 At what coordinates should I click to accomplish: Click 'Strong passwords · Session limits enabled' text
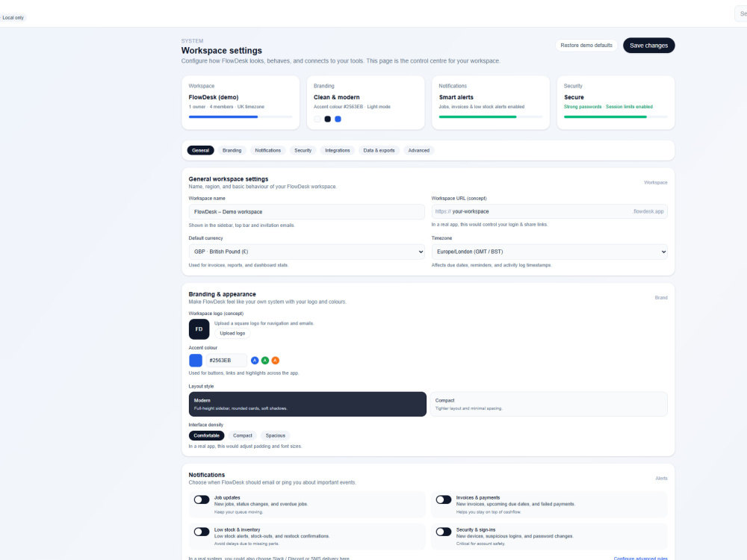coord(608,107)
